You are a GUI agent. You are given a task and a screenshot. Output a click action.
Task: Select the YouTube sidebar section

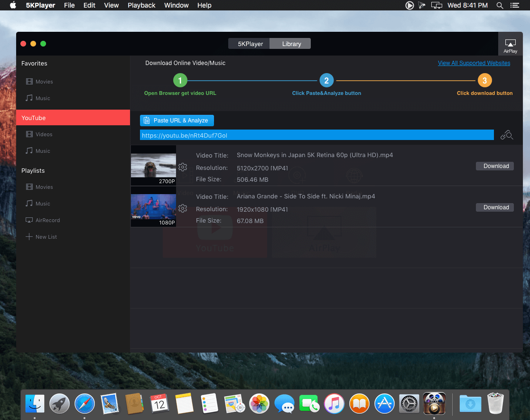coord(73,118)
